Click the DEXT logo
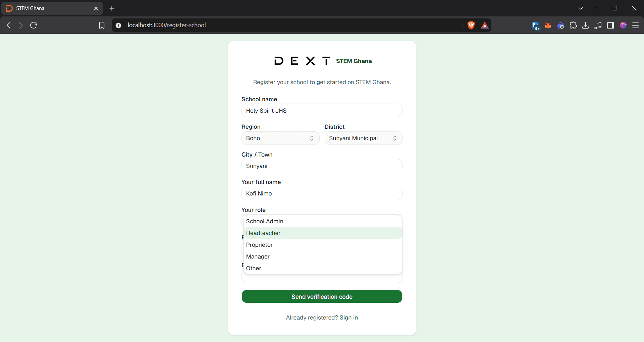Screen dimensions: 644x342 pos(302,61)
